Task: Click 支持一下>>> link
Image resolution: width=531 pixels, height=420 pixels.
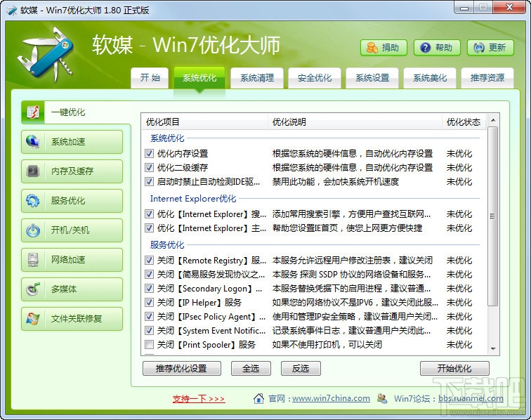Action: click(199, 399)
